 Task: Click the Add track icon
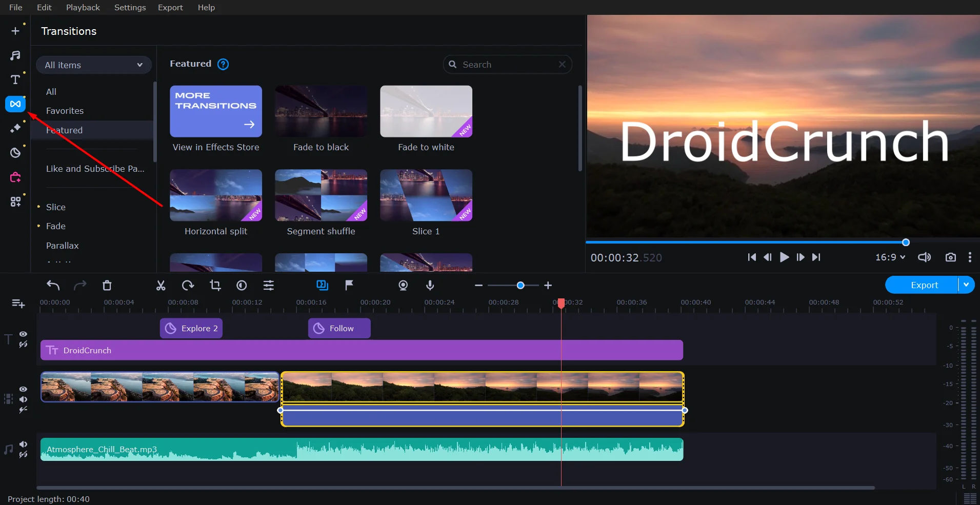(18, 304)
